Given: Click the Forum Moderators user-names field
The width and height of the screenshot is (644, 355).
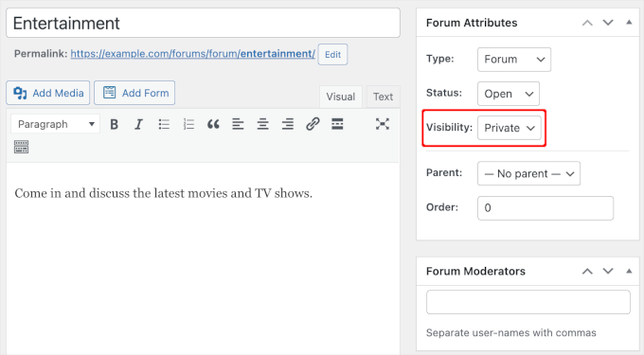Looking at the screenshot, I should click(528, 302).
